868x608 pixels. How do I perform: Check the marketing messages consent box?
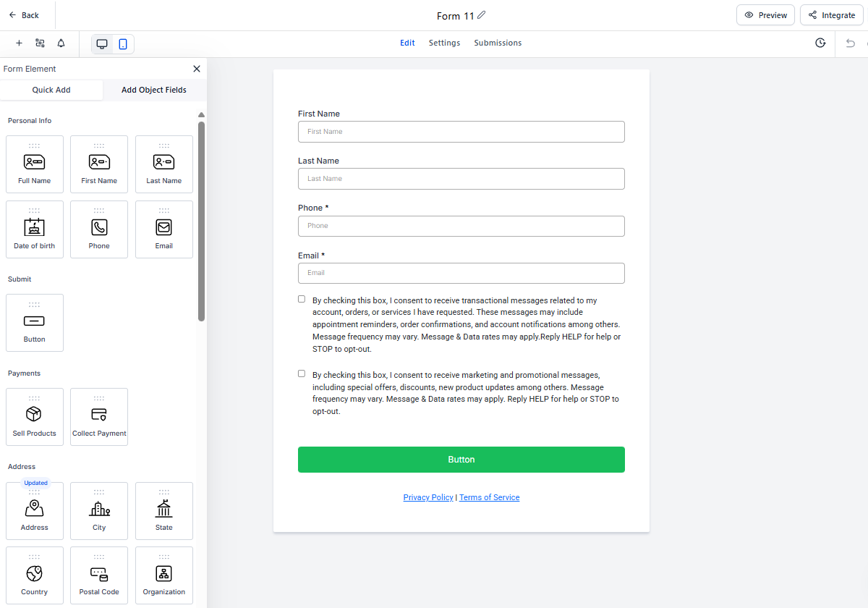tap(302, 374)
